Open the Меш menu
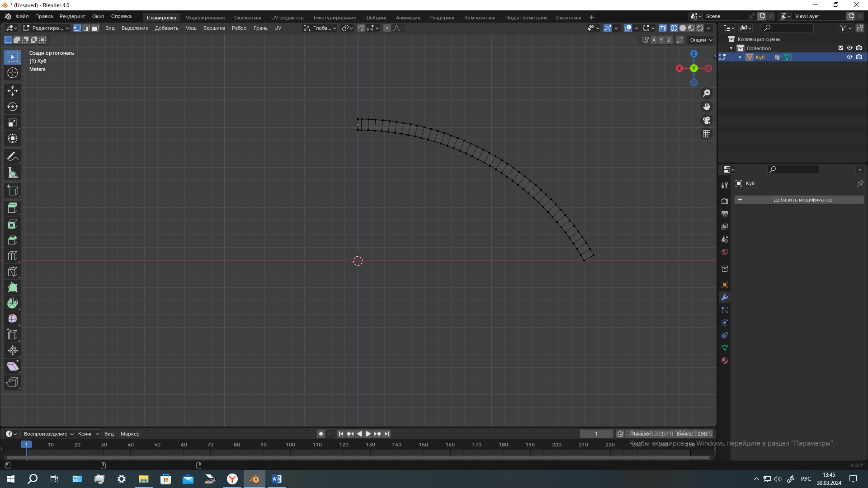The width and height of the screenshot is (868, 488). click(x=191, y=28)
